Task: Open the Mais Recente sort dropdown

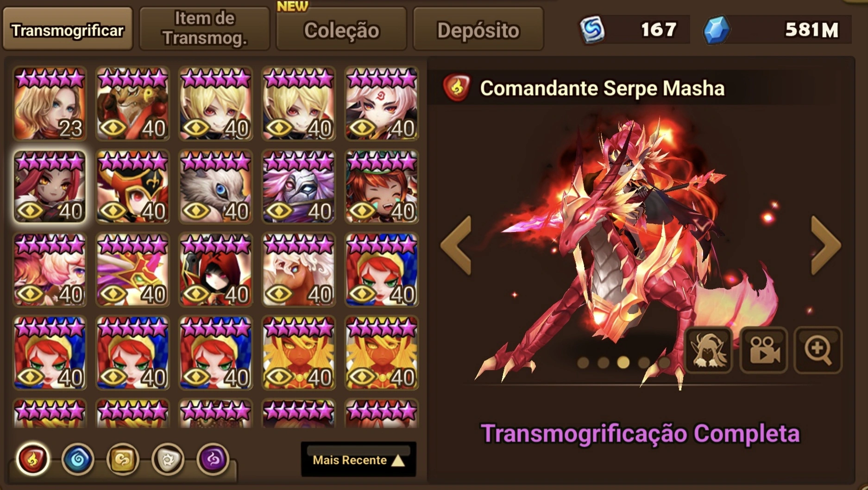Action: pos(359,459)
